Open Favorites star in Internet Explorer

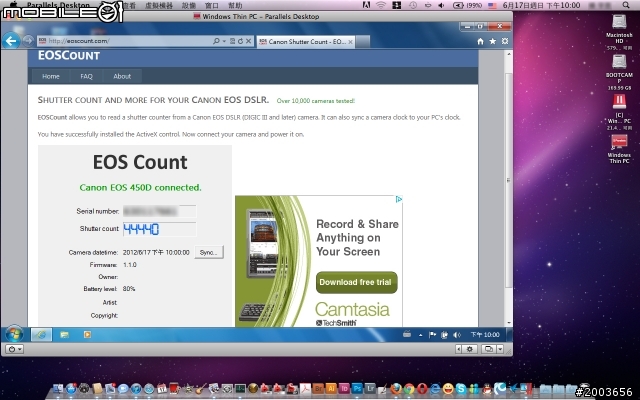(493, 41)
